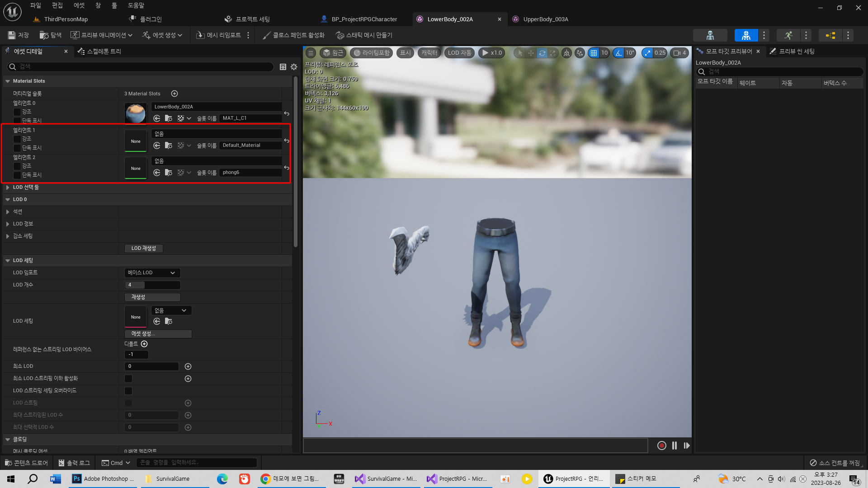
Task: Expand the 섹션 row
Action: [8, 211]
